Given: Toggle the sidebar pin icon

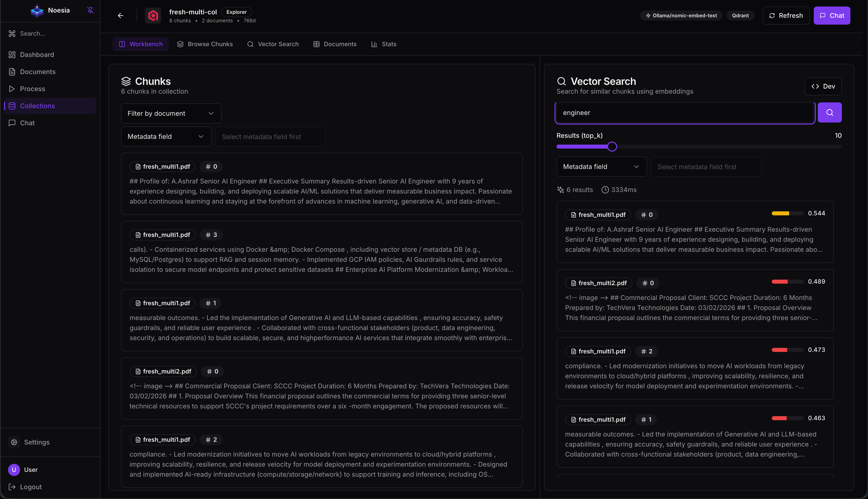Looking at the screenshot, I should click(x=90, y=10).
